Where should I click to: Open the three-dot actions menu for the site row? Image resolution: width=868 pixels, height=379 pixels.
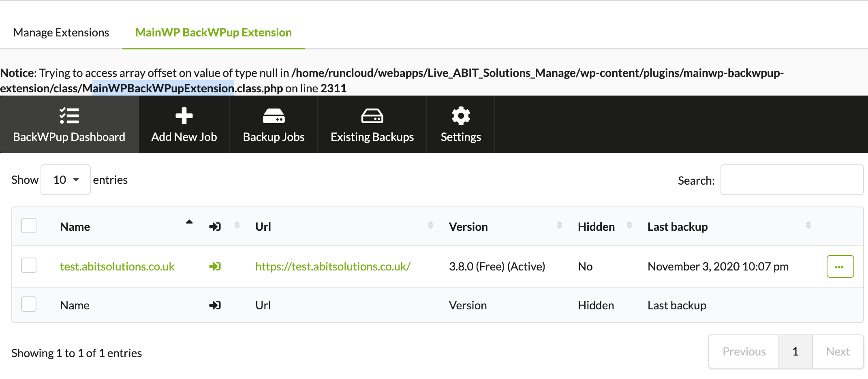[840, 266]
